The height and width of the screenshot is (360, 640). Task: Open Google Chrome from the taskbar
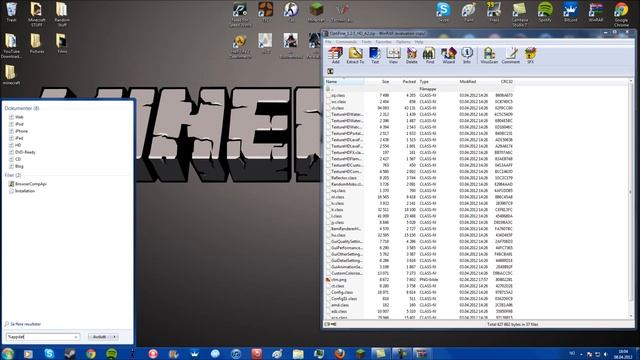point(91,353)
